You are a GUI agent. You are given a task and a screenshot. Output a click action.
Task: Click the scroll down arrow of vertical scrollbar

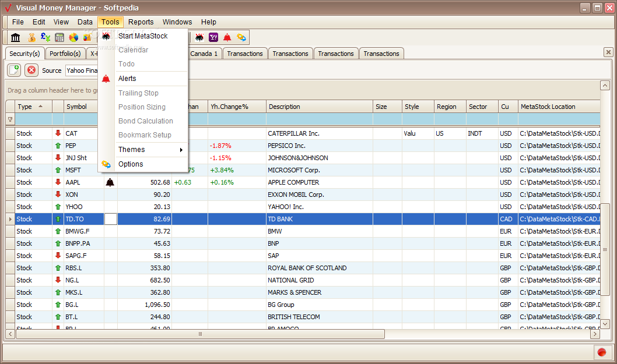pyautogui.click(x=605, y=324)
